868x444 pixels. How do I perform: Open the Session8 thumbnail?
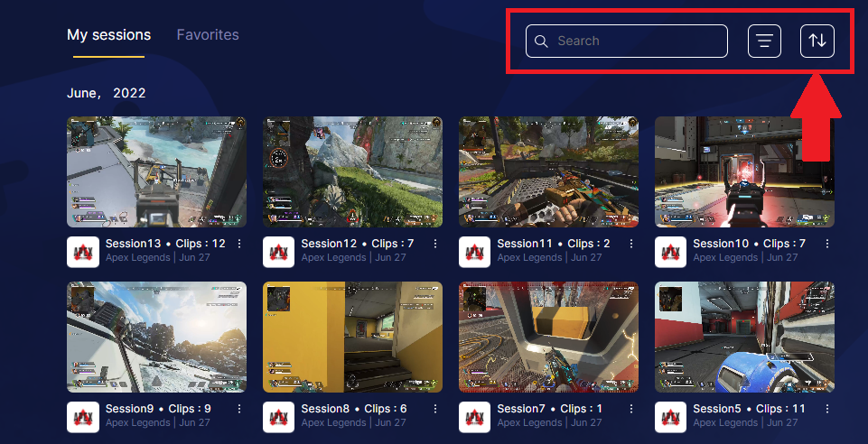(x=352, y=338)
